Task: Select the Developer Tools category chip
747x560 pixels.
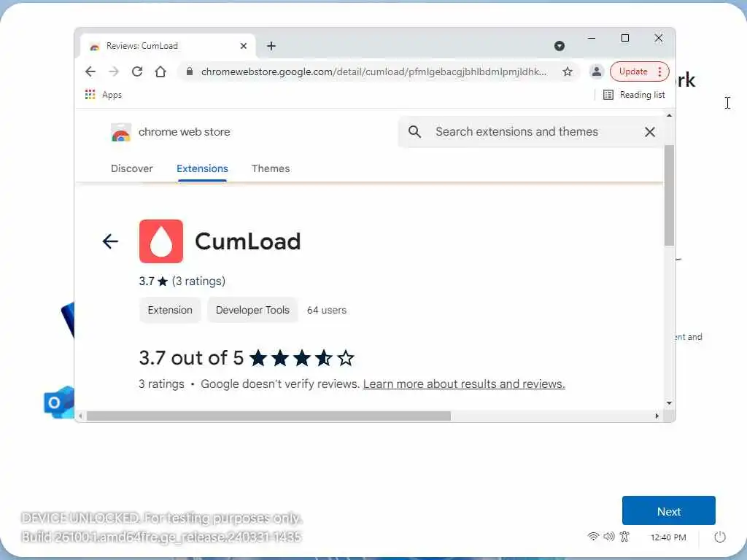Action: (252, 310)
